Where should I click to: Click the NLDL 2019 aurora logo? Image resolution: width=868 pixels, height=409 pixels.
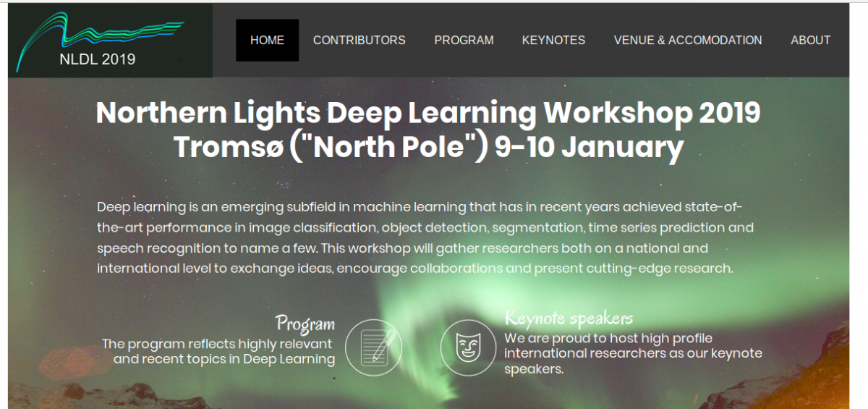tap(110, 41)
